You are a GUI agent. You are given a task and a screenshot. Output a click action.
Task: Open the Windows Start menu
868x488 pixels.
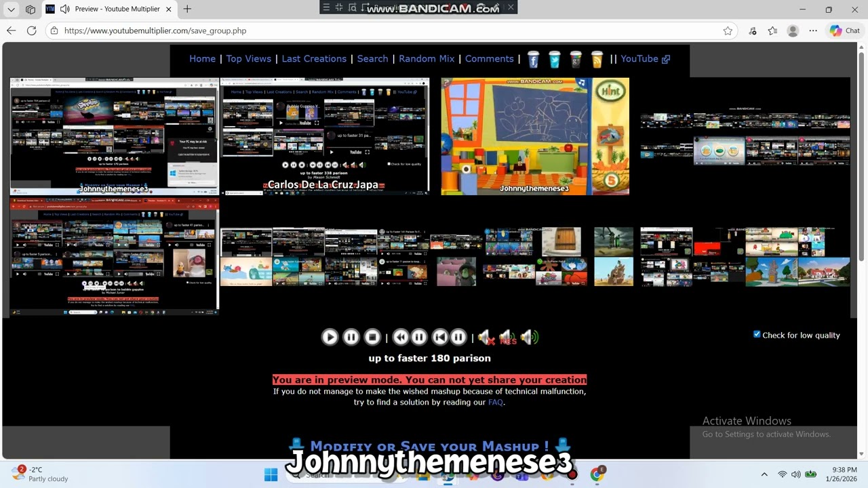click(271, 474)
